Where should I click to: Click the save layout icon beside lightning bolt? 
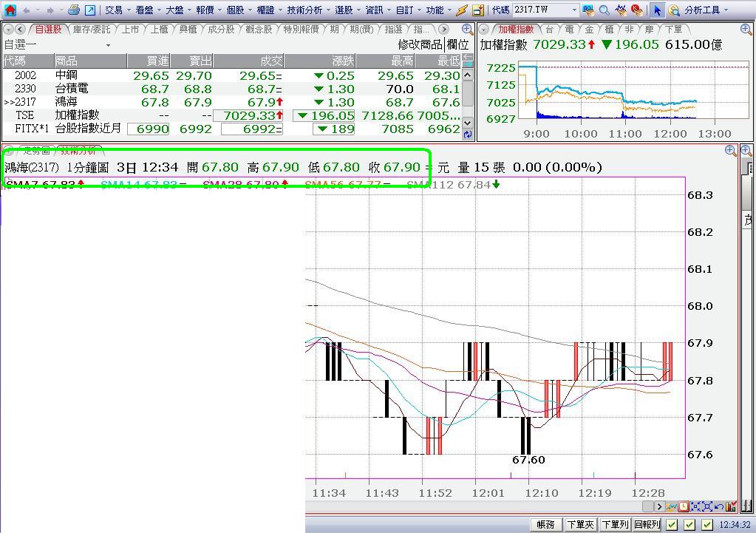[x=478, y=10]
